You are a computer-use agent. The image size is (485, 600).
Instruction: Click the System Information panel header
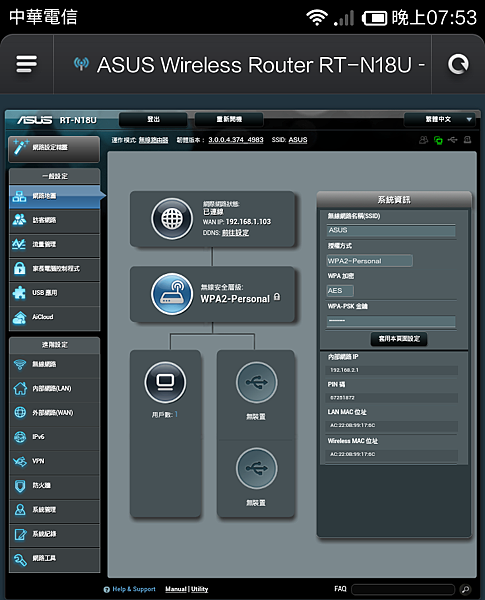(x=394, y=200)
